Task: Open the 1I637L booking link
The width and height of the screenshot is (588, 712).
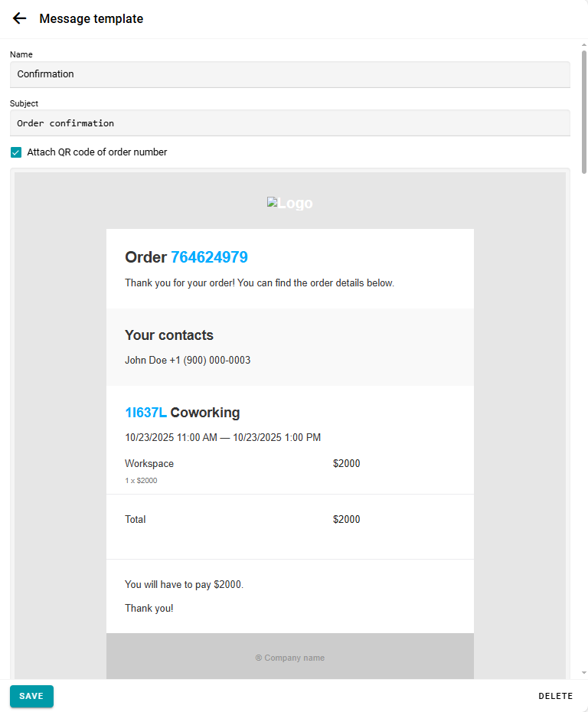Action: [x=145, y=413]
